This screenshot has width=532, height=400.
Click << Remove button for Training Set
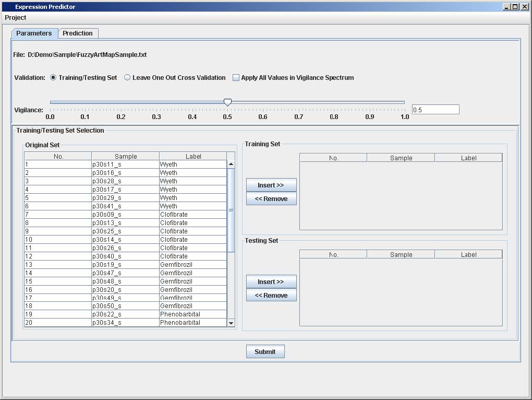(271, 198)
